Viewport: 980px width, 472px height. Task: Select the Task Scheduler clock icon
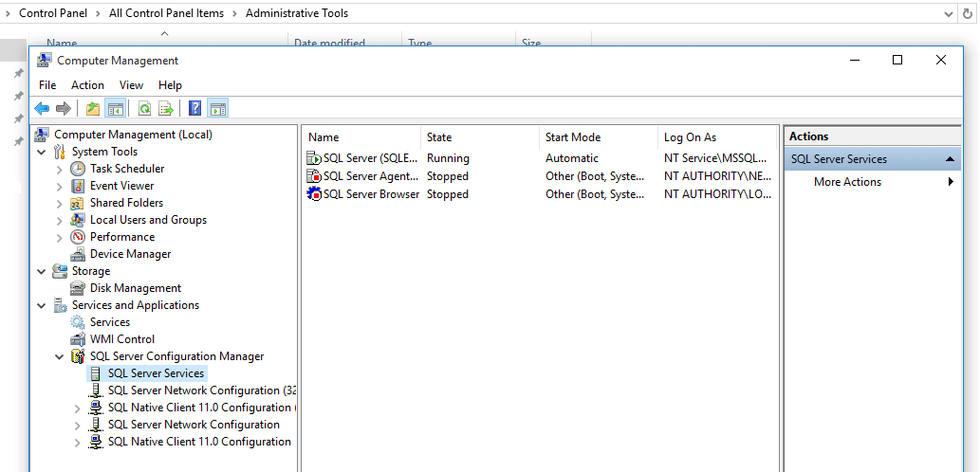(x=78, y=169)
